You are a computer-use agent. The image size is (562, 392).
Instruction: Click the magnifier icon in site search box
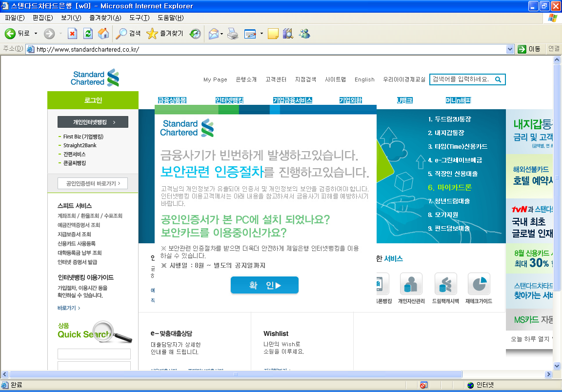click(x=498, y=79)
